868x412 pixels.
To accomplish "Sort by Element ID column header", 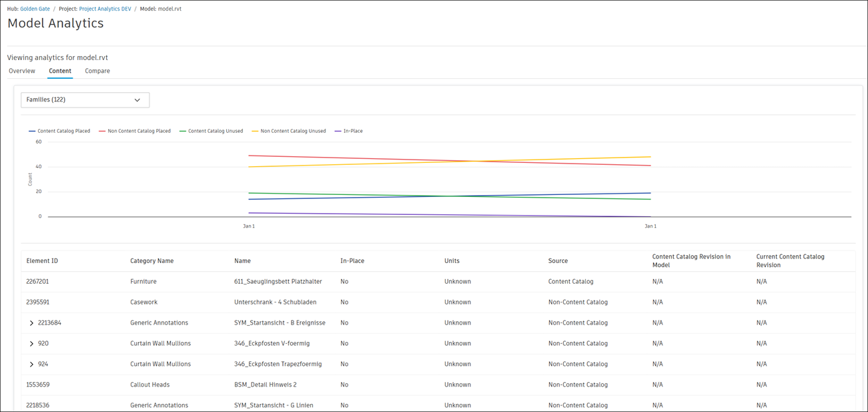I will [x=42, y=261].
